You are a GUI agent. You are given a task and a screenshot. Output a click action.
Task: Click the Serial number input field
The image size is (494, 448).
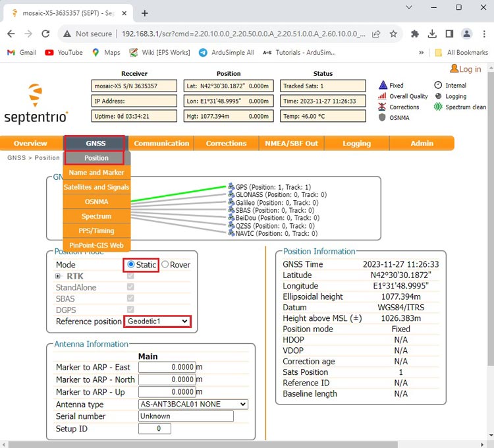click(186, 416)
